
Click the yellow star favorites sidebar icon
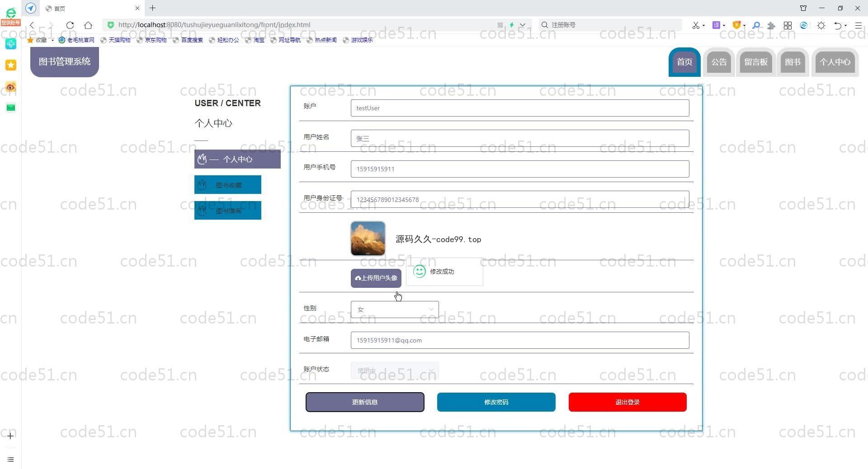[11, 65]
